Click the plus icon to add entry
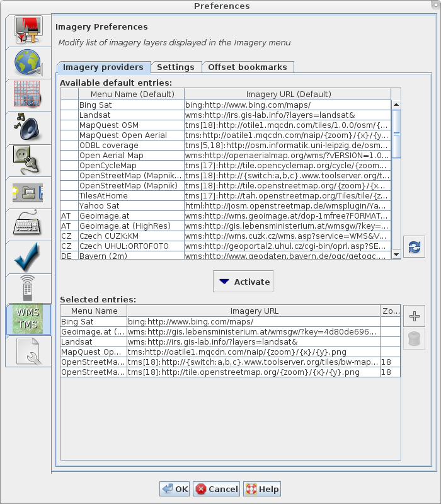Image resolution: width=441 pixels, height=504 pixels. click(x=414, y=316)
